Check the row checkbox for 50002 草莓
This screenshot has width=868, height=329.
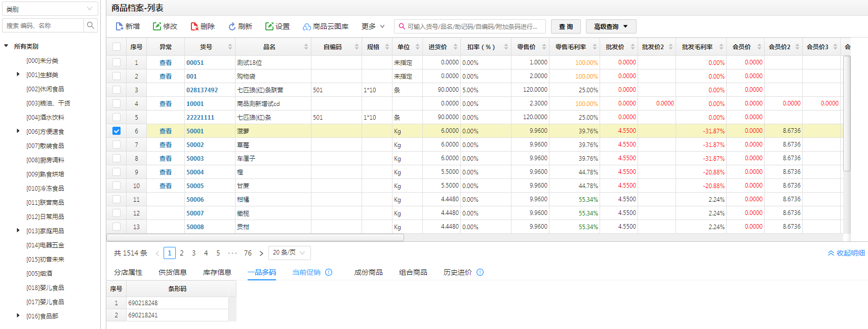(x=116, y=144)
